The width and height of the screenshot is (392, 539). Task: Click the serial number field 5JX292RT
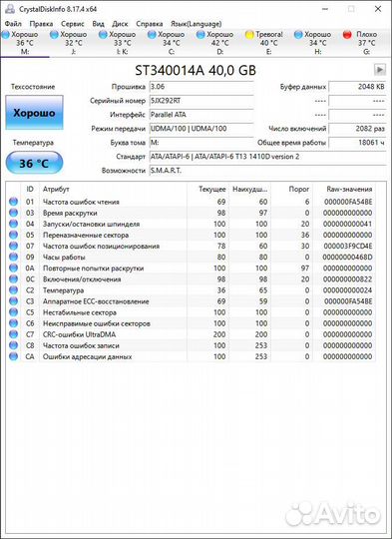click(201, 101)
